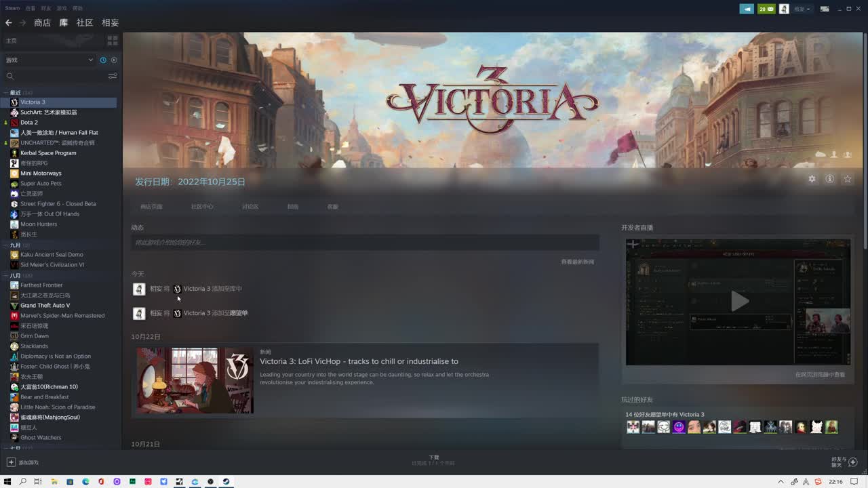
Task: Open Windows notification center icon
Action: point(856,482)
